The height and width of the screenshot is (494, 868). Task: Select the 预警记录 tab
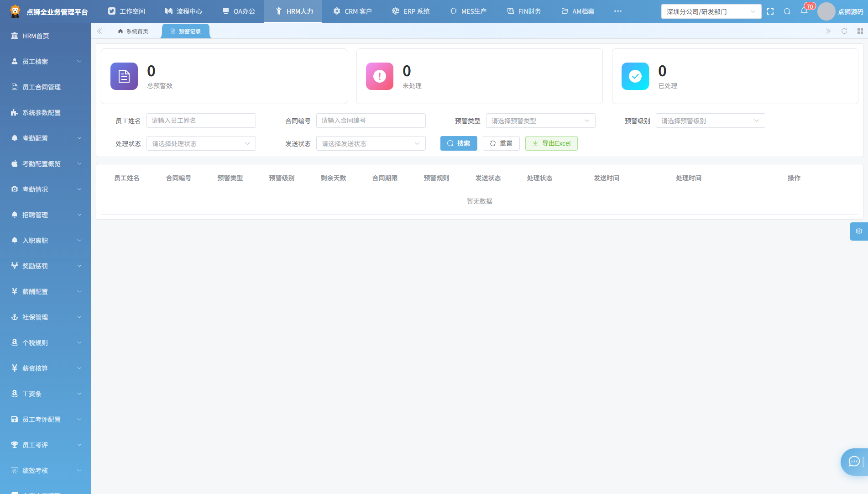tap(186, 31)
